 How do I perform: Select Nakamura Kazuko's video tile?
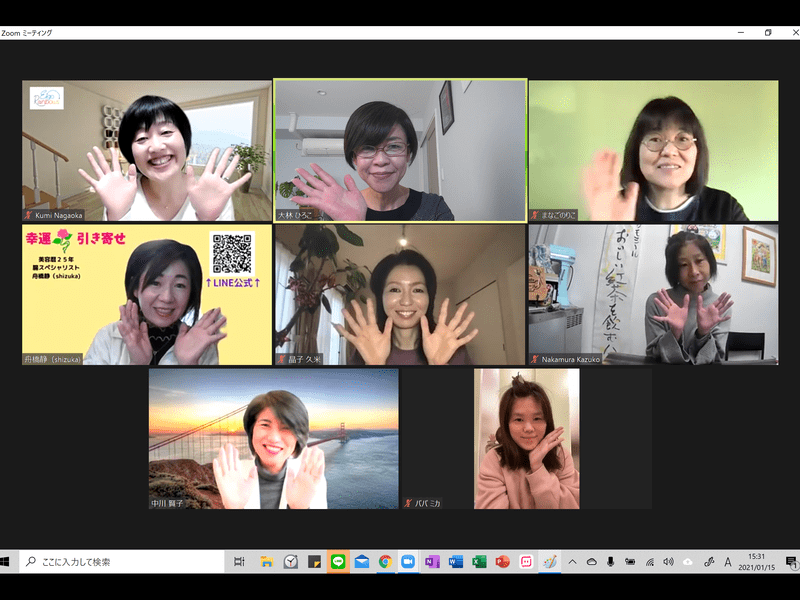point(652,294)
